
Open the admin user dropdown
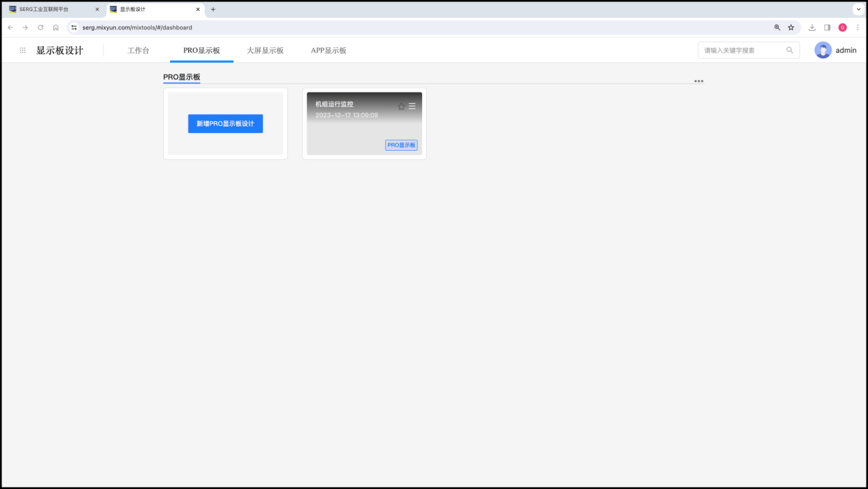click(x=845, y=50)
